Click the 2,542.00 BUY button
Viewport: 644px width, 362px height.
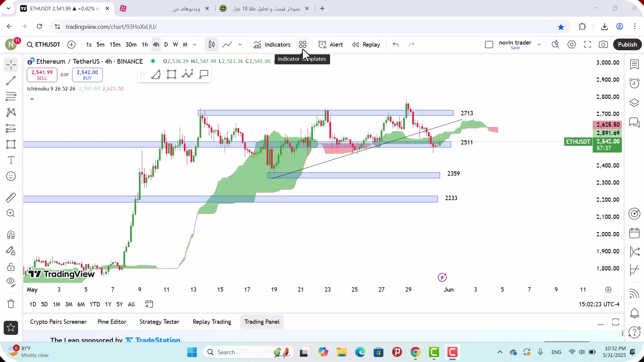click(x=87, y=75)
